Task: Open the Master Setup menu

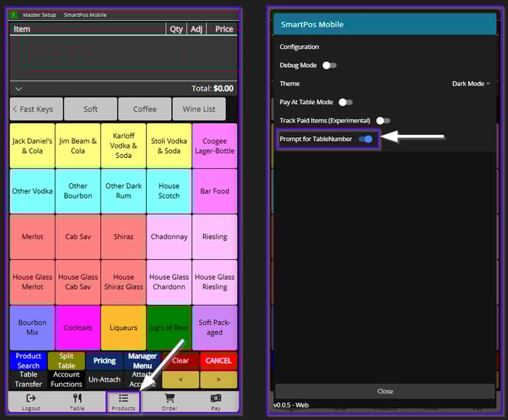Action: tap(40, 15)
